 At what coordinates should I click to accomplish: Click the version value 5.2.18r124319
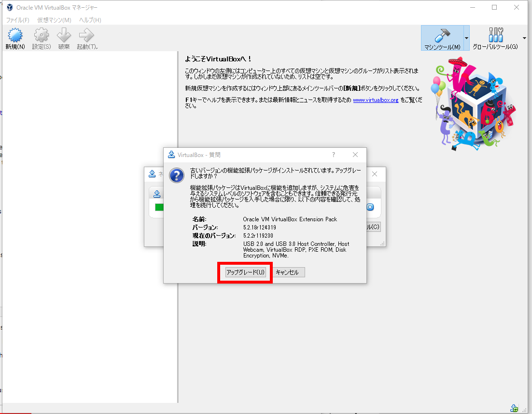[x=260, y=228]
